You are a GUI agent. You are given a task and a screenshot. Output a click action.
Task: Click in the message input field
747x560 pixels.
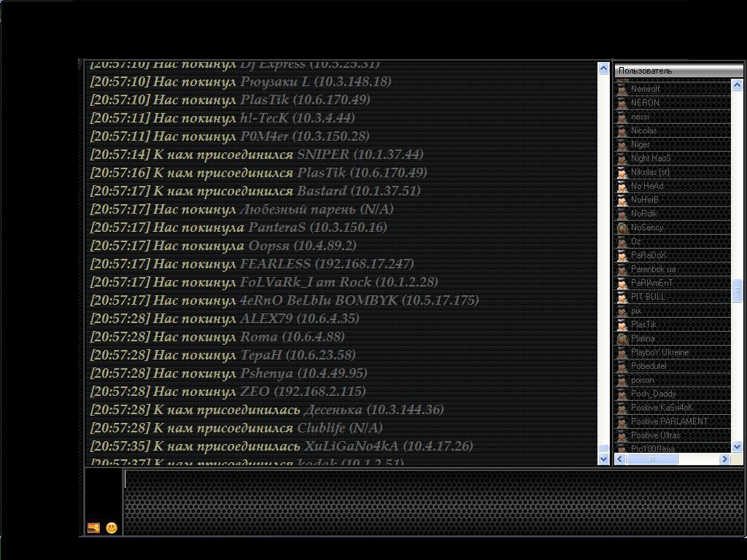433,503
